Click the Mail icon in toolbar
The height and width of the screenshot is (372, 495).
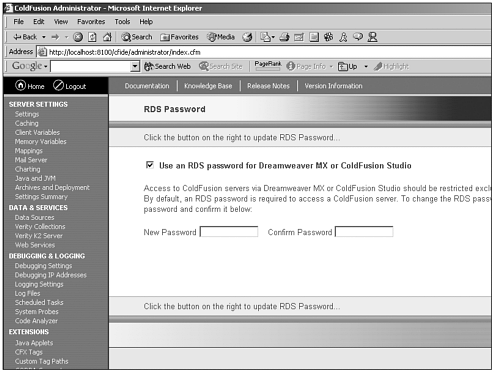pyautogui.click(x=265, y=37)
